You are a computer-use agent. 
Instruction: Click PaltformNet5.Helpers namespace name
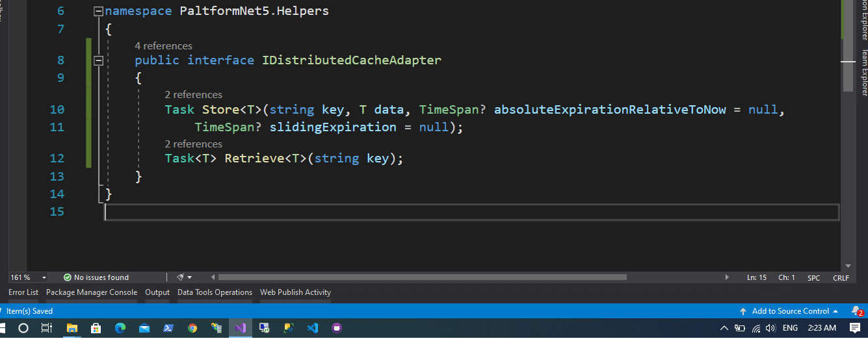click(x=254, y=11)
